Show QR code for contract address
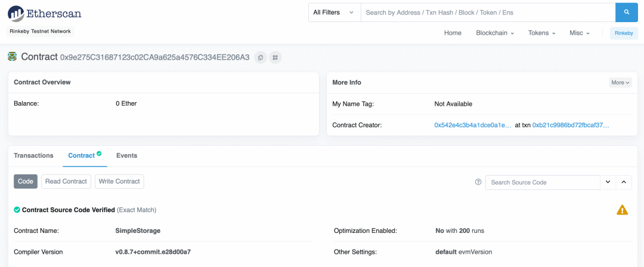 (275, 57)
